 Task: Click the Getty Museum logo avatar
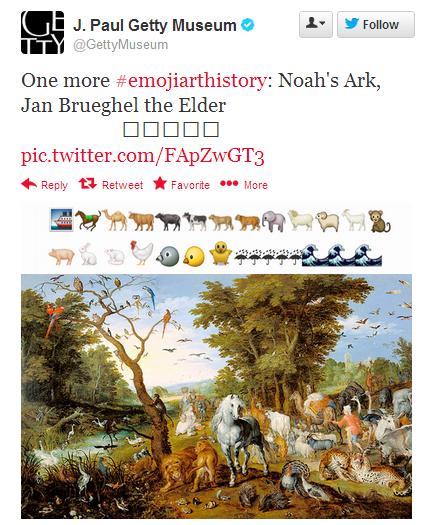(x=43, y=32)
